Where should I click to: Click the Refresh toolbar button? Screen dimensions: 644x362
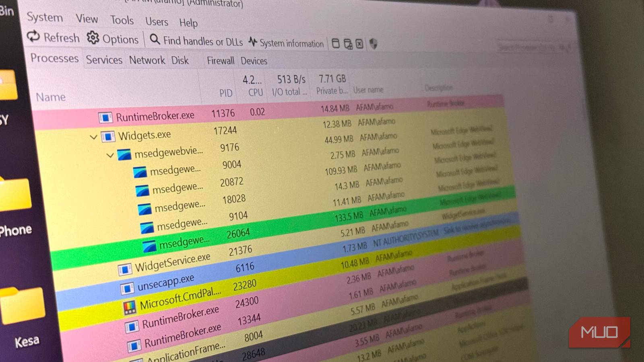click(53, 37)
